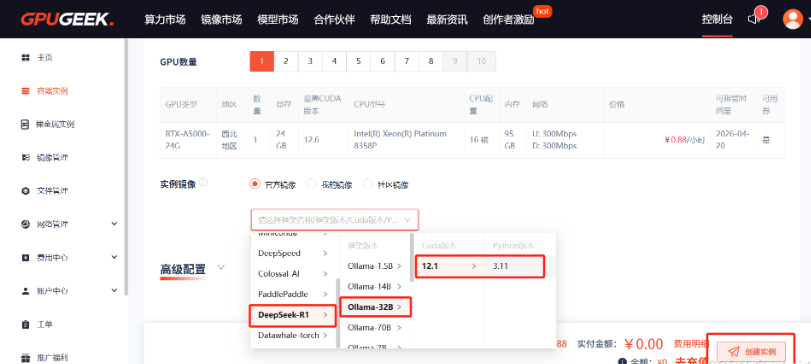The width and height of the screenshot is (811, 364).
Task: Expand the 账户中心 submenu chevron
Action: pos(114,291)
